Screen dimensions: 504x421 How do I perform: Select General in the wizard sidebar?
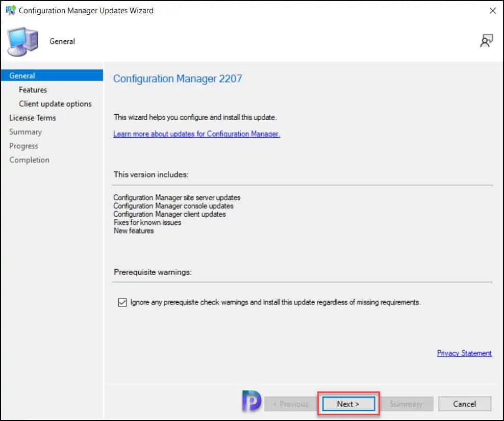52,75
